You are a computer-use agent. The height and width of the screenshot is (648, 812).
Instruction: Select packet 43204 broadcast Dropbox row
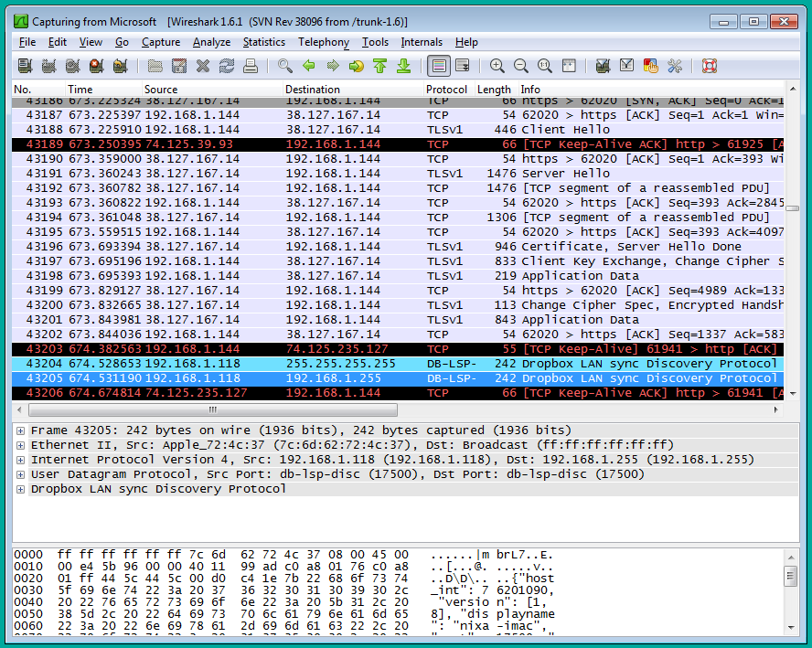398,364
